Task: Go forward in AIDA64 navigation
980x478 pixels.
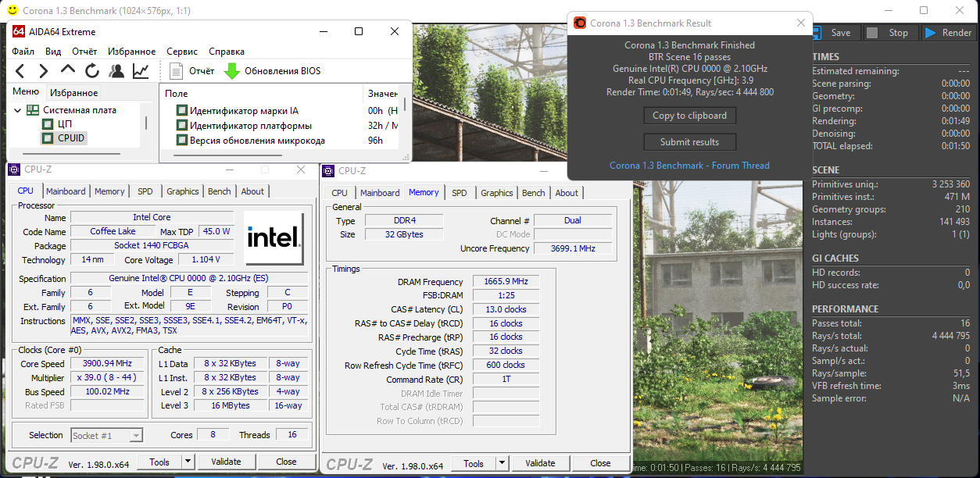Action: click(x=45, y=71)
